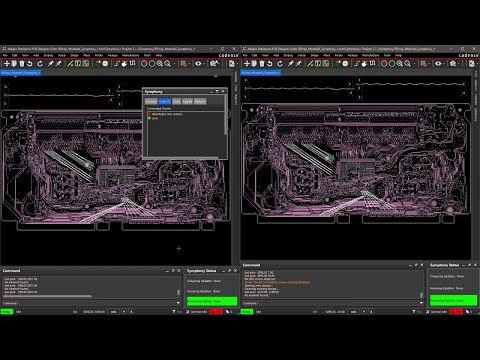Image resolution: width=480 pixels, height=360 pixels.
Task: Redo the action in left window toolbar
Action: (40, 63)
